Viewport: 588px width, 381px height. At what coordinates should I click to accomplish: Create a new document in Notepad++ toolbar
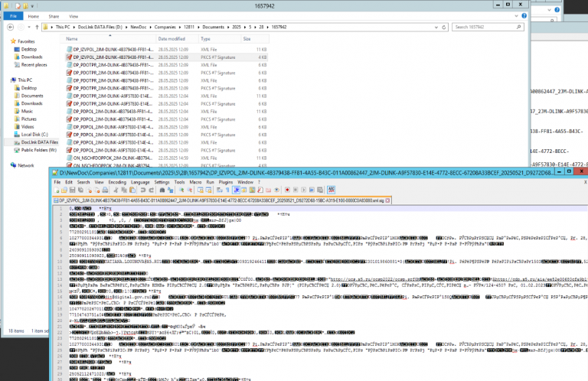(56, 190)
